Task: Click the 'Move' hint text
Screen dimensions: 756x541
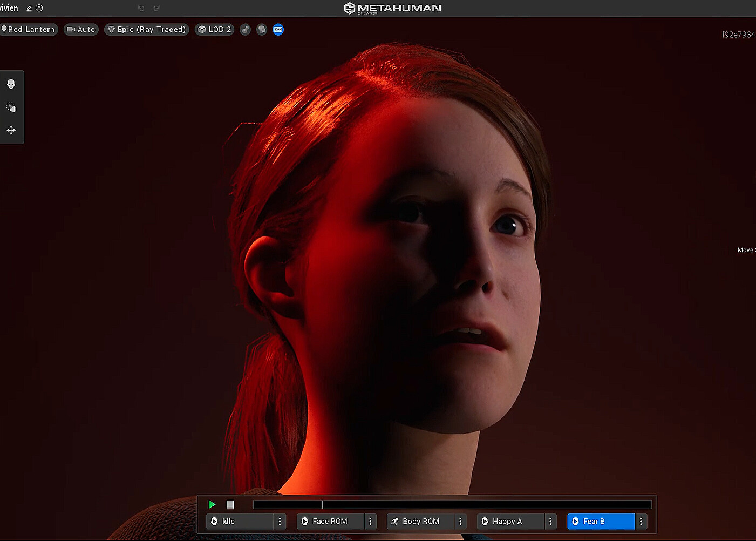Action: [745, 250]
